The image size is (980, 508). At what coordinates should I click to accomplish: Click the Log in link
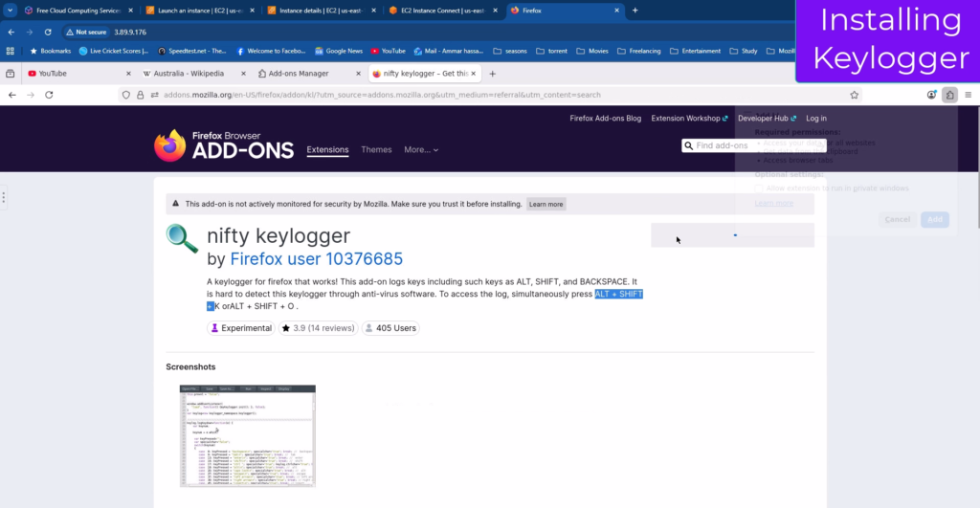(x=815, y=119)
